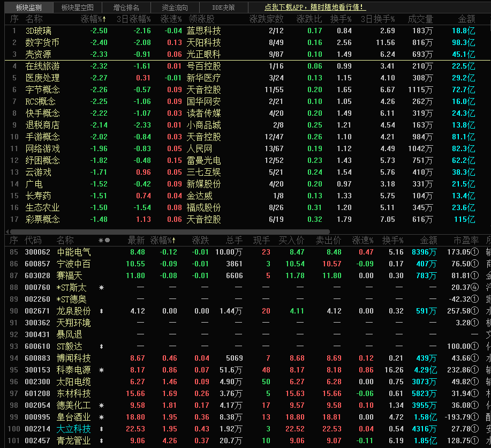Switch to the 板块星空图 tab
The height and width of the screenshot is (448, 491).
click(x=77, y=8)
